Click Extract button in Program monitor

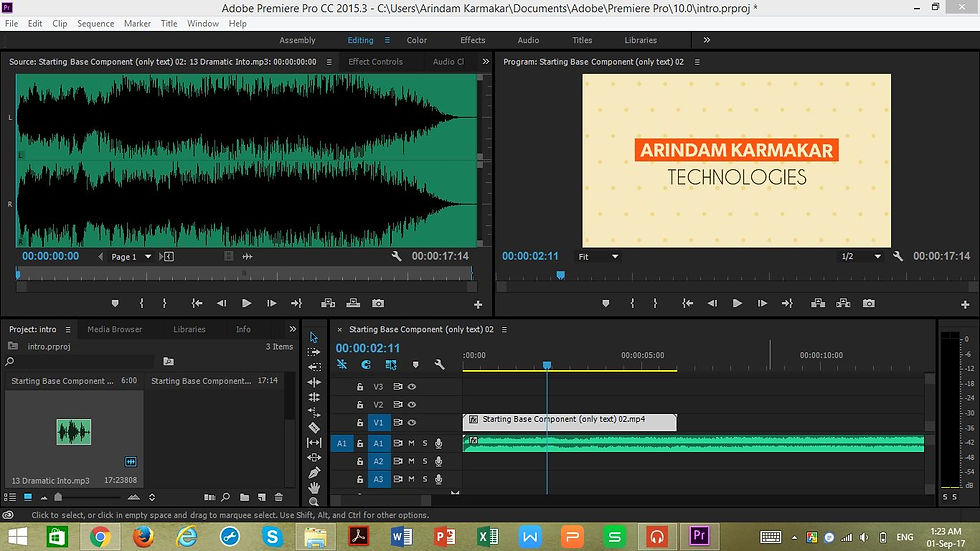[x=843, y=303]
